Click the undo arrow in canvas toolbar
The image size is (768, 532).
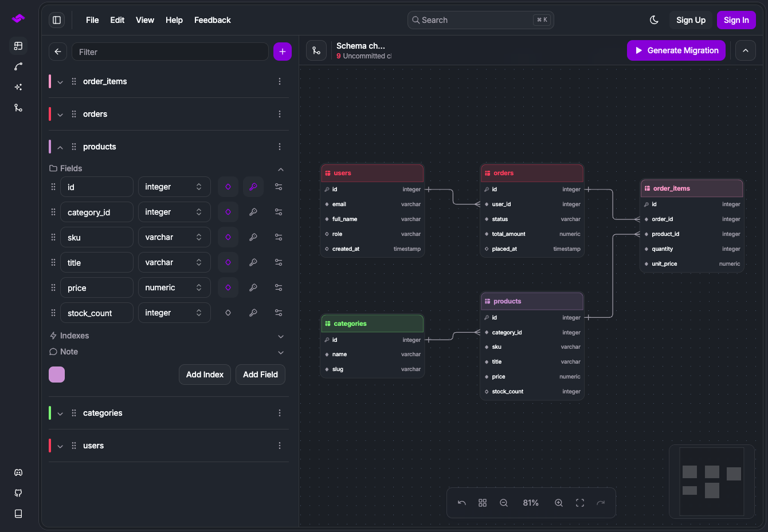tap(462, 503)
